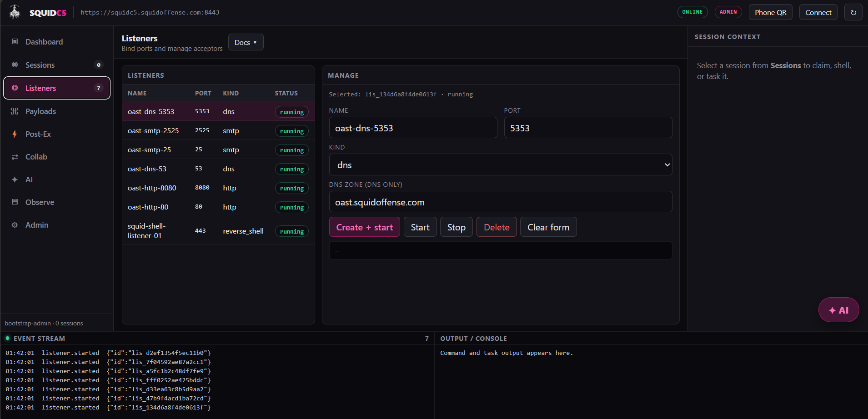Viewport: 868px width, 419px height.
Task: Click the event for lis_d2ef1354f5ec11b0
Action: point(108,353)
